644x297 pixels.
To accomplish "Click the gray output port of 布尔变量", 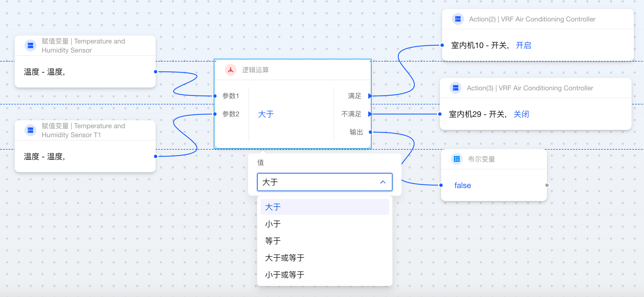I will (x=547, y=185).
